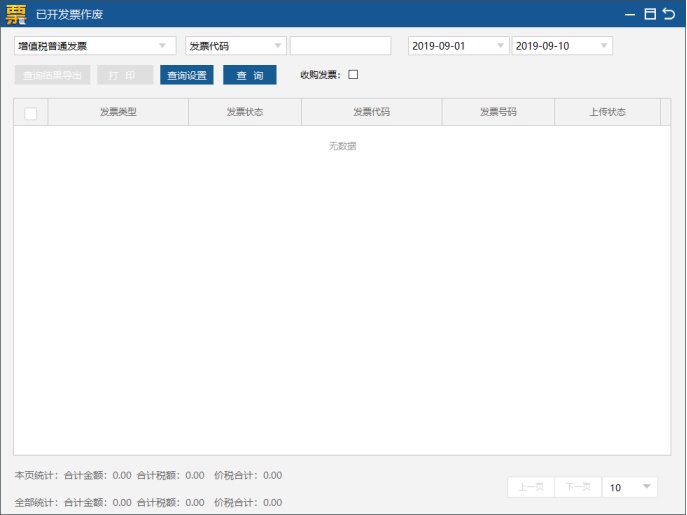The height and width of the screenshot is (515, 687).
Task: Click the search text input box
Action: tap(340, 46)
